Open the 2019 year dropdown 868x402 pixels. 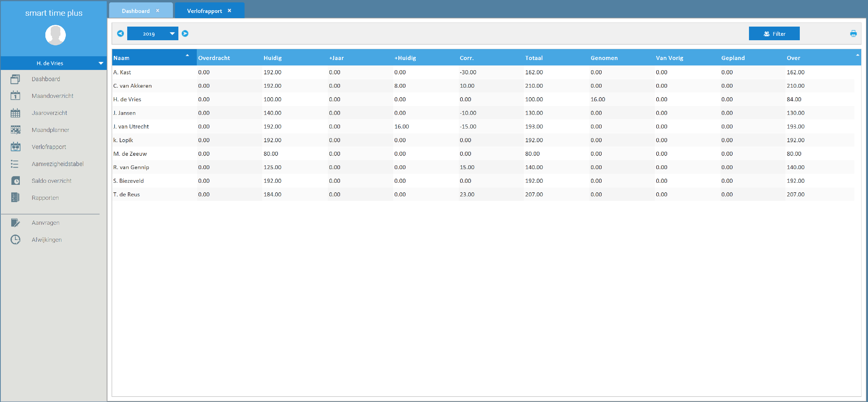tap(152, 33)
